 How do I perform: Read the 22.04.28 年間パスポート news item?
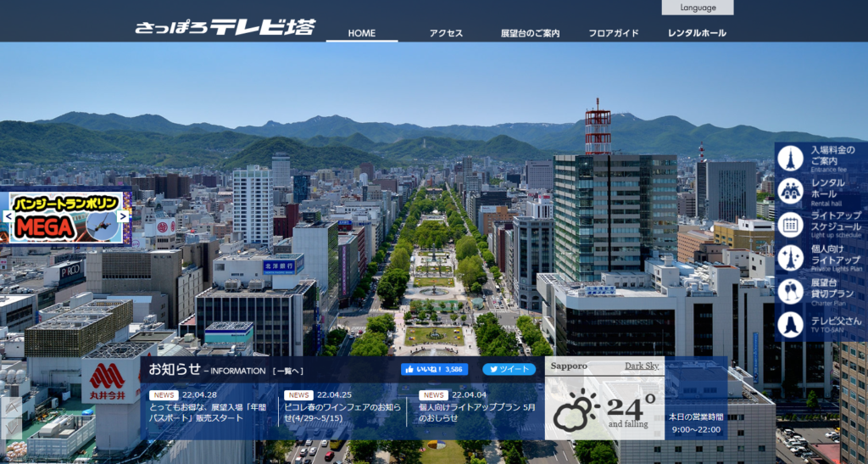pyautogui.click(x=207, y=412)
